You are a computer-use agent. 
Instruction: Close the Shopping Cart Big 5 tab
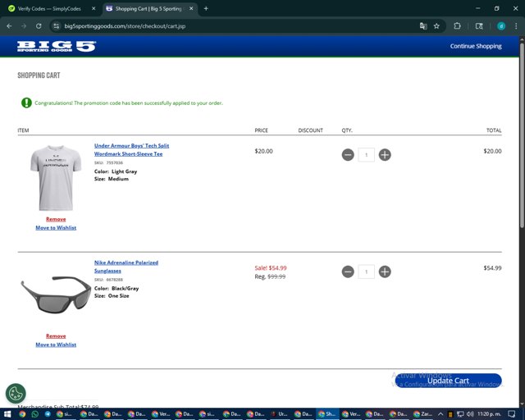191,9
